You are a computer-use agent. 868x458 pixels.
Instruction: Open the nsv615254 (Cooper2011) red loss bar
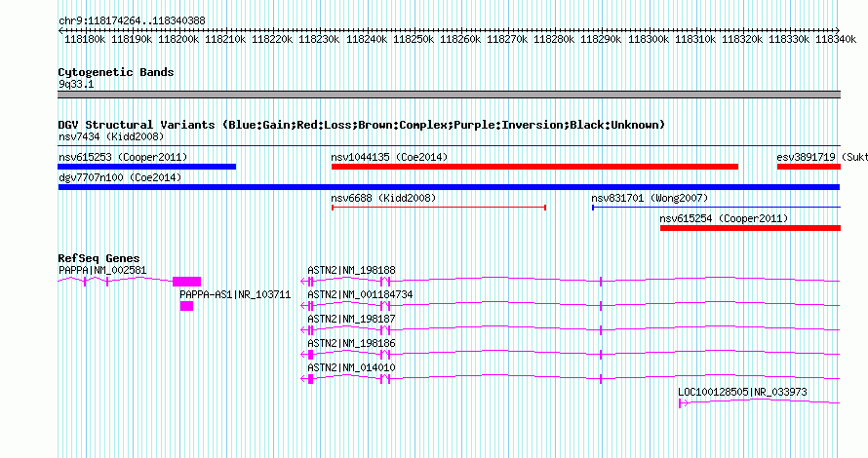tap(750, 228)
